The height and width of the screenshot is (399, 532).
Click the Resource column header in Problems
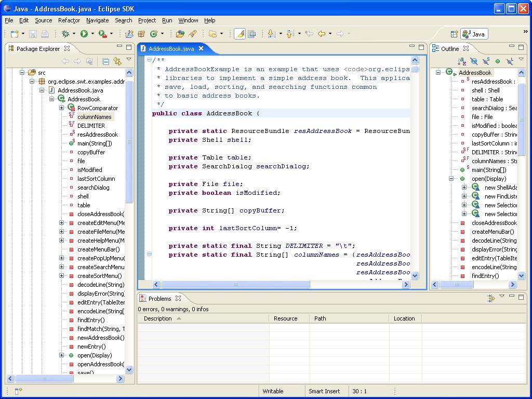(289, 318)
